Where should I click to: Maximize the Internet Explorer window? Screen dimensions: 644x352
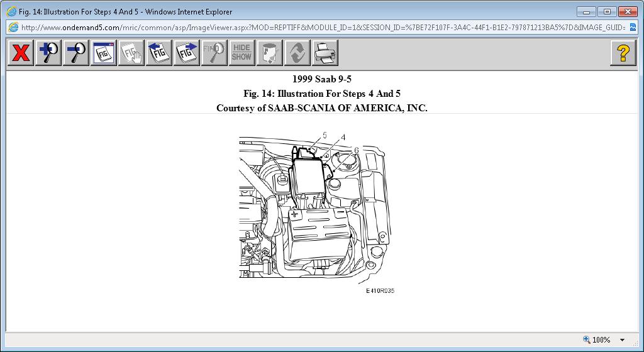[x=607, y=12]
